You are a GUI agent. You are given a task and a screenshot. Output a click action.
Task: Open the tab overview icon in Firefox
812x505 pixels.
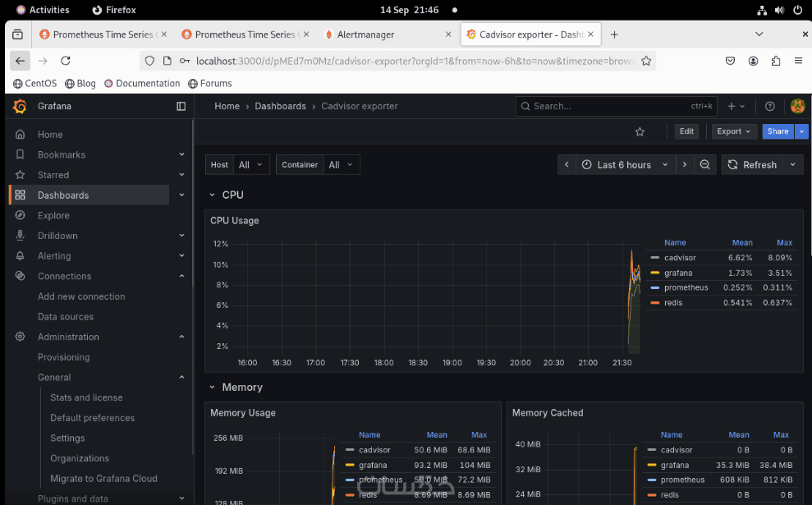pyautogui.click(x=17, y=34)
